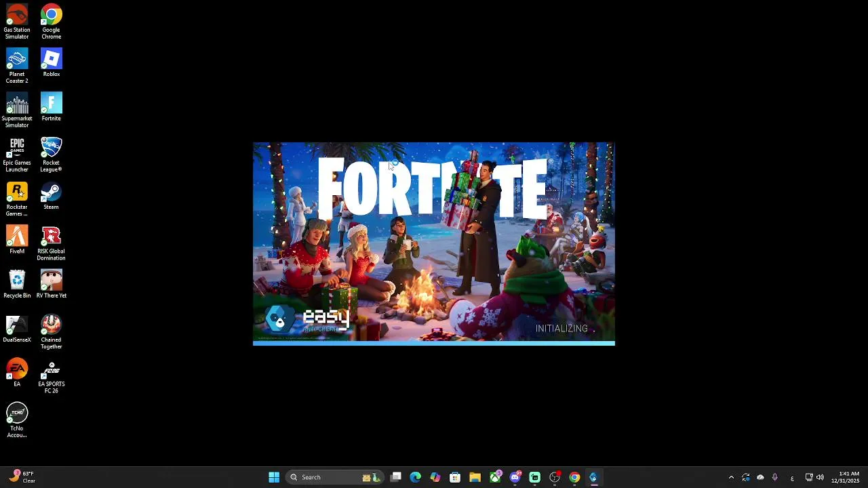Open File Explorer from the taskbar

pos(475,477)
